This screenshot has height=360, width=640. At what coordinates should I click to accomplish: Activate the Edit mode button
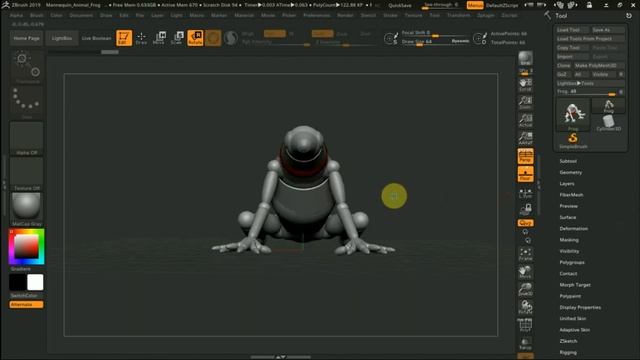coord(124,38)
